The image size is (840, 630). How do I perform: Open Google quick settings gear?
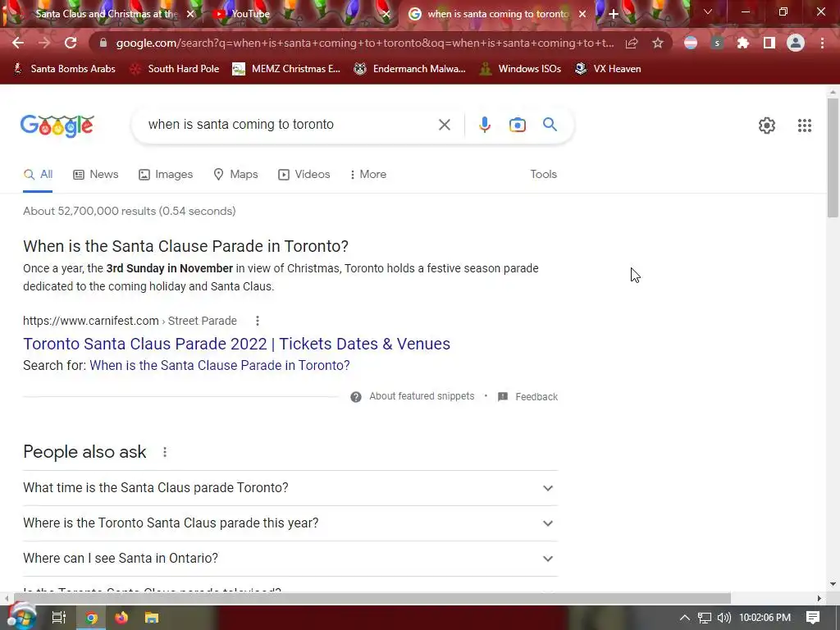pos(767,126)
